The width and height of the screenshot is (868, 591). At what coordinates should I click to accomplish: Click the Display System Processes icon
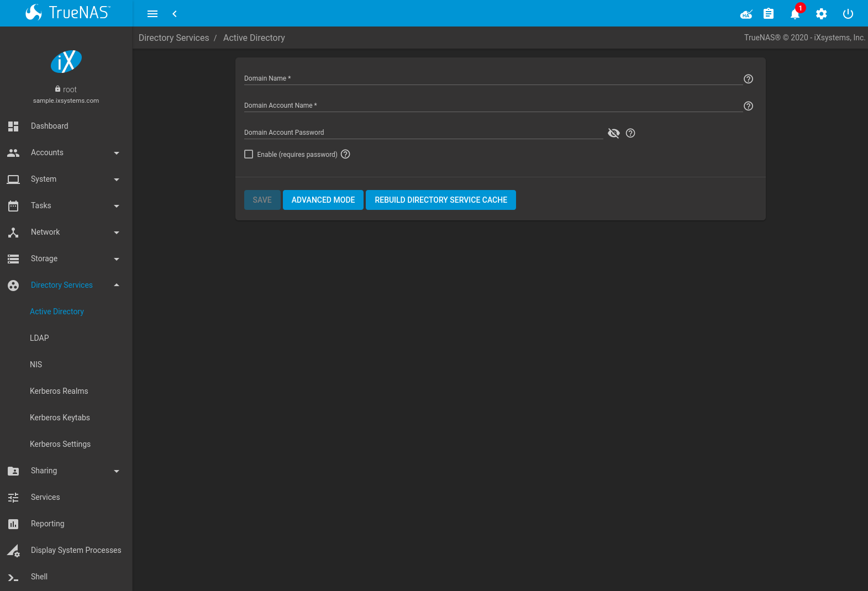(x=13, y=550)
